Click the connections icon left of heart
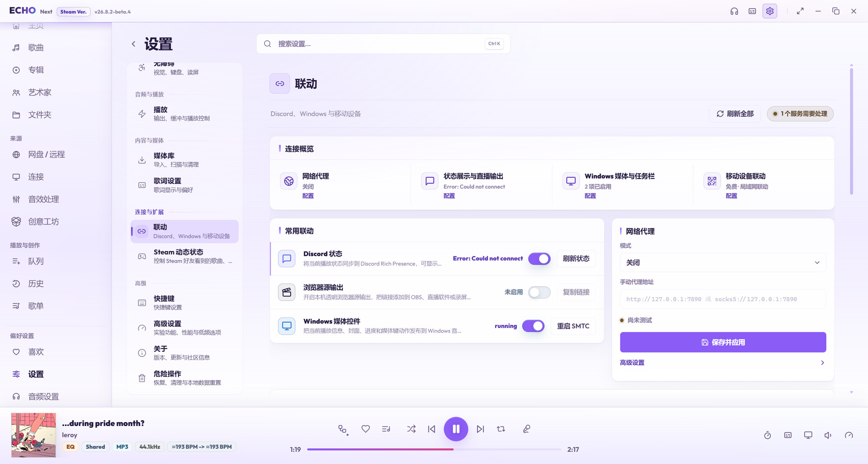This screenshot has height=464, width=868. [343, 429]
